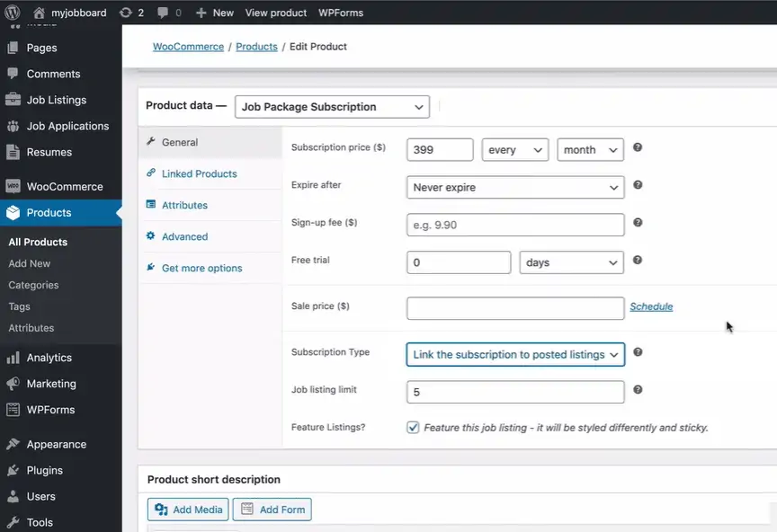The width and height of the screenshot is (777, 532).
Task: Click the Marketing megaphone icon
Action: point(13,384)
